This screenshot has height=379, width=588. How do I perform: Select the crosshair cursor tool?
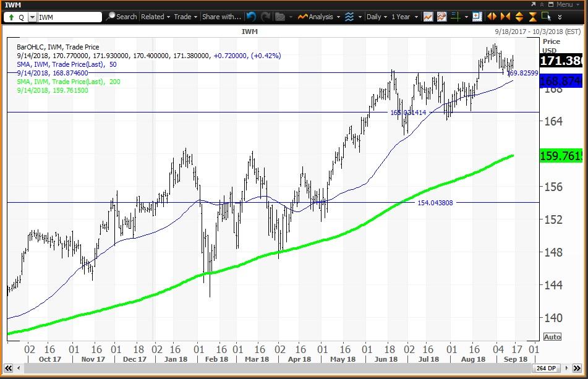[x=456, y=17]
